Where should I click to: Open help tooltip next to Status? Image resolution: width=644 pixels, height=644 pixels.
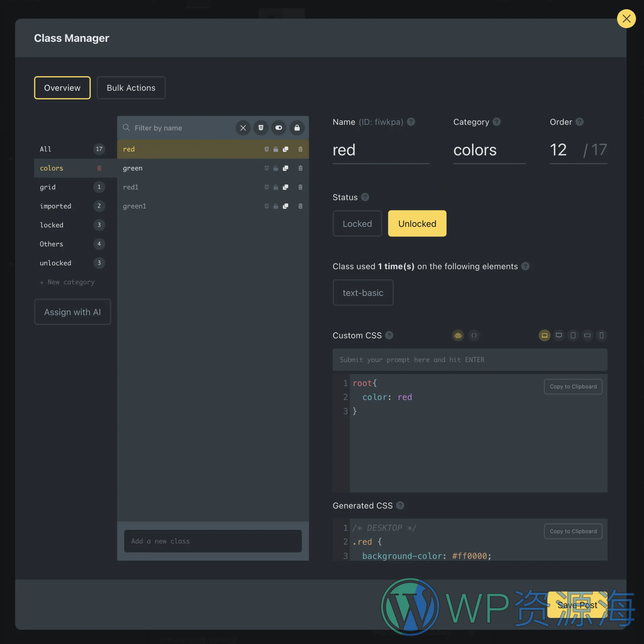pyautogui.click(x=365, y=197)
